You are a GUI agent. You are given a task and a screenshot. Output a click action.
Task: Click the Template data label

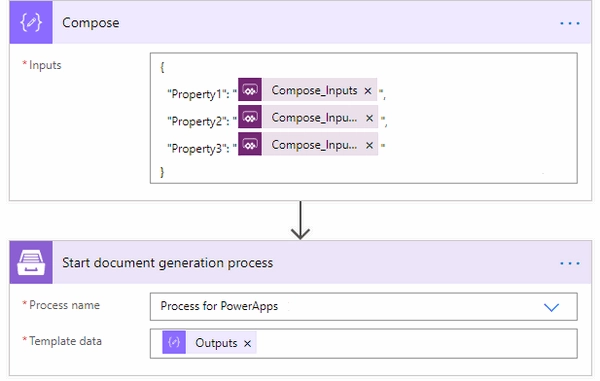click(x=65, y=341)
